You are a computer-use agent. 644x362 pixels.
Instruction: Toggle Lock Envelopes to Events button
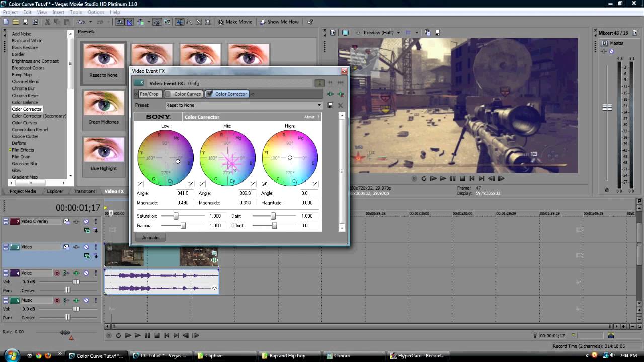(x=157, y=22)
